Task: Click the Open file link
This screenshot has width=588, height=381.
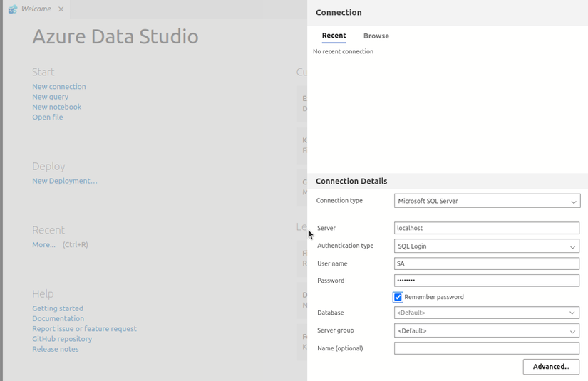Action: (47, 117)
